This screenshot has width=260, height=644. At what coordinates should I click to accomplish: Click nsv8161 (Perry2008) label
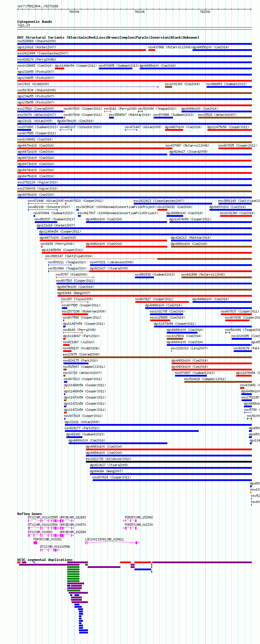pyautogui.click(x=121, y=109)
